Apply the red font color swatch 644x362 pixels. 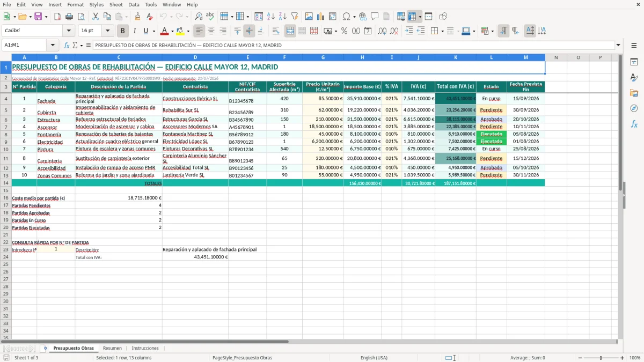(165, 31)
